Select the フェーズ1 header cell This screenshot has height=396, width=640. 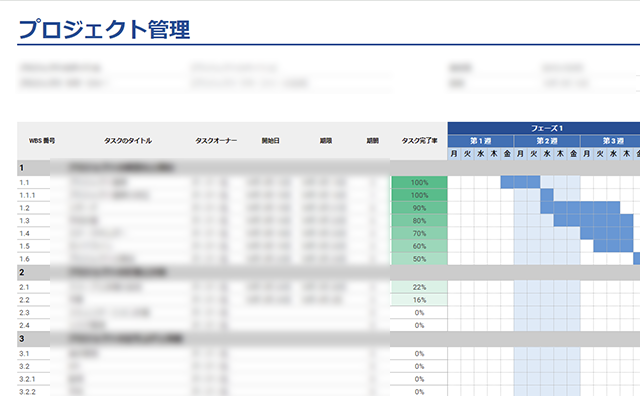tap(544, 128)
